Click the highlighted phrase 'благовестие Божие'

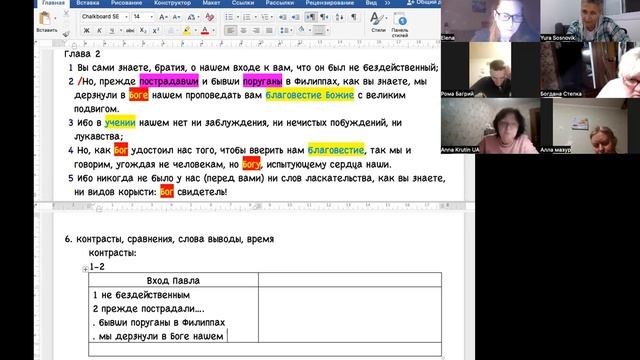tap(309, 95)
